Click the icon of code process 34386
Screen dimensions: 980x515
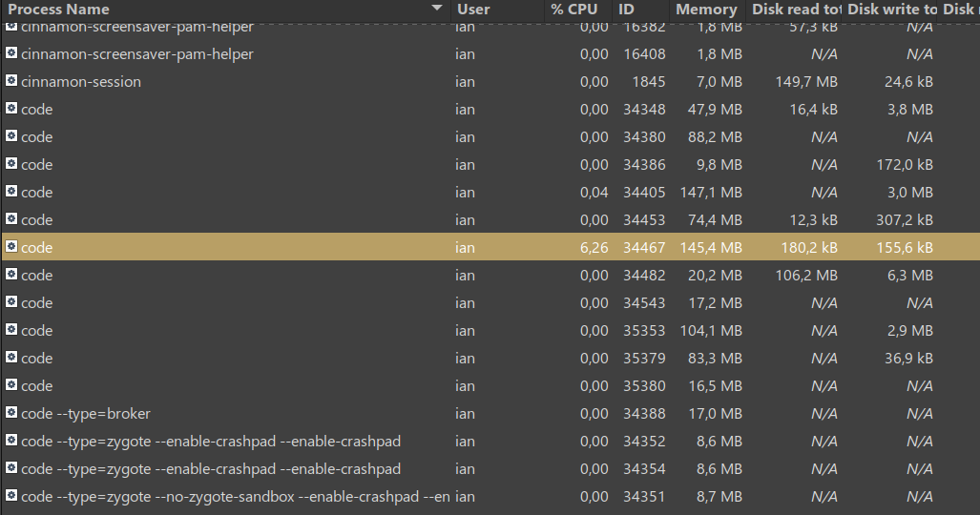click(x=11, y=164)
